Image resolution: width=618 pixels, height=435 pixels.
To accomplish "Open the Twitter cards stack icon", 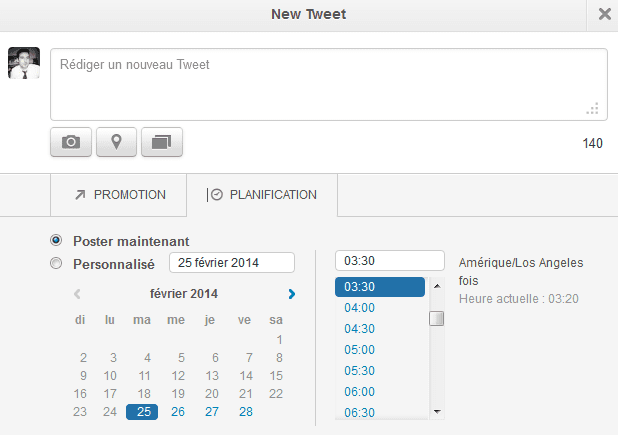I will click(162, 142).
